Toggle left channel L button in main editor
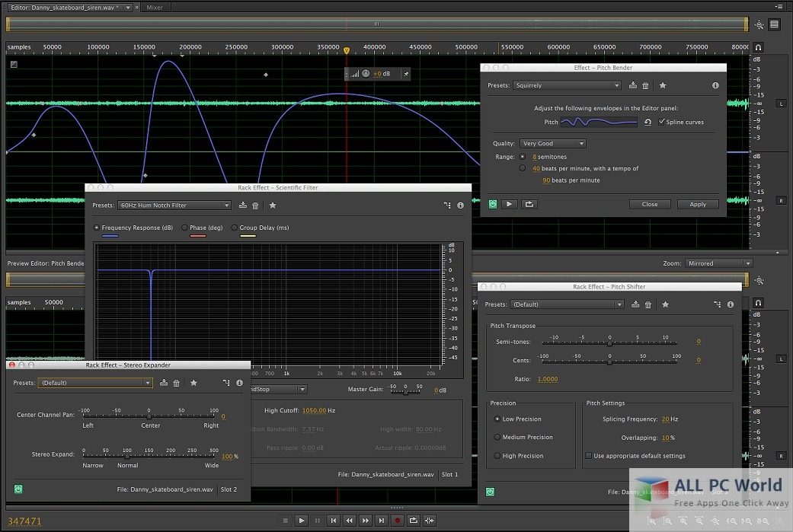793x532 pixels. pos(782,104)
